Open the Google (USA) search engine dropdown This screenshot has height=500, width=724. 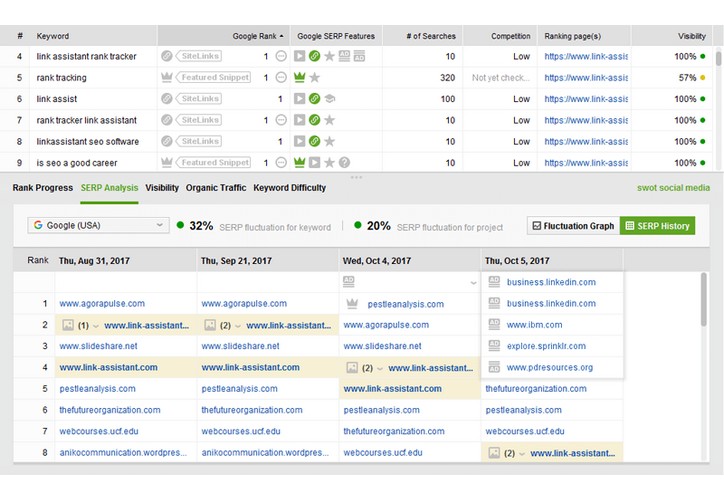[98, 225]
